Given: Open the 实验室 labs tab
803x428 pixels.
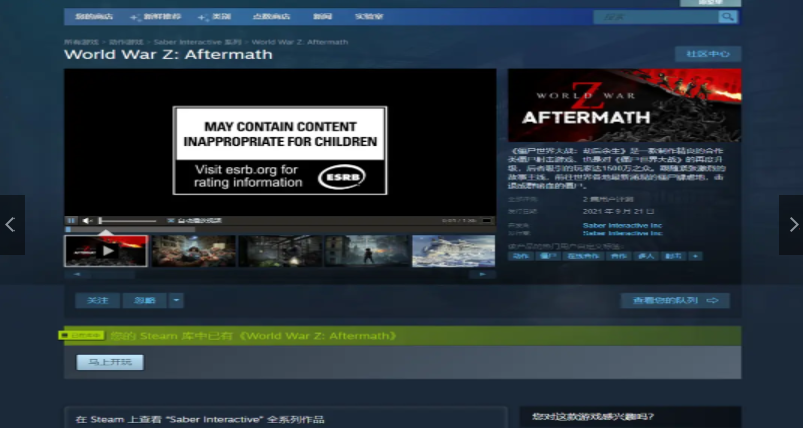Looking at the screenshot, I should (369, 16).
